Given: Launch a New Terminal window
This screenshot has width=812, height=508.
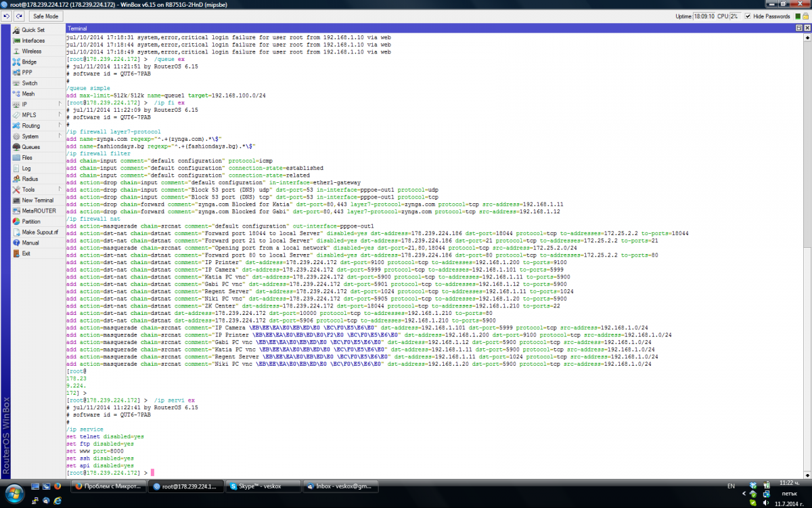Looking at the screenshot, I should 37,200.
